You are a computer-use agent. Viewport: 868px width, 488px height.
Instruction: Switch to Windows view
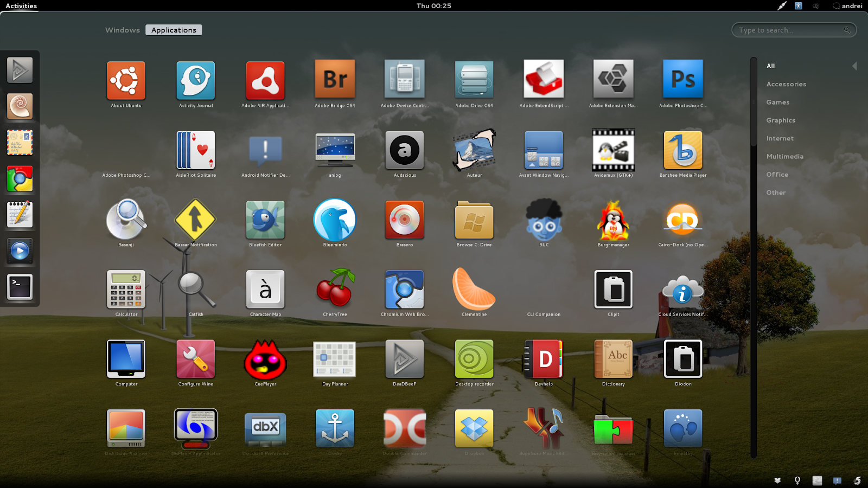[x=123, y=30]
